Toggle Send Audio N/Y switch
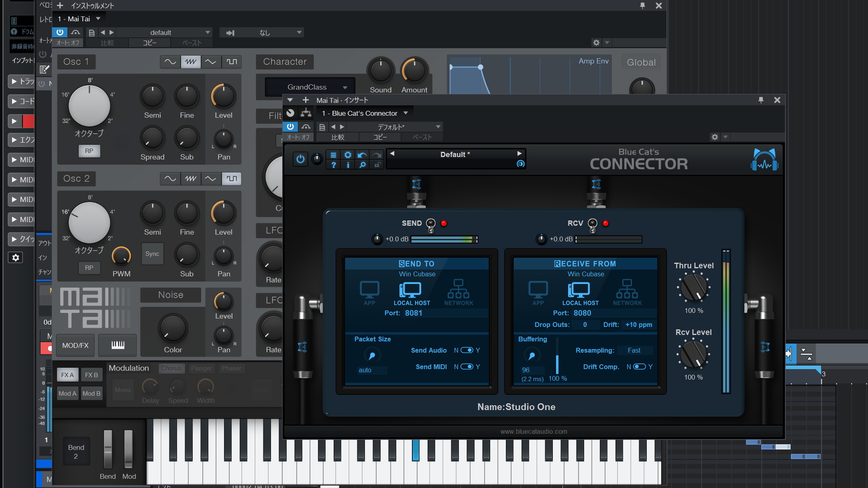 coord(467,350)
